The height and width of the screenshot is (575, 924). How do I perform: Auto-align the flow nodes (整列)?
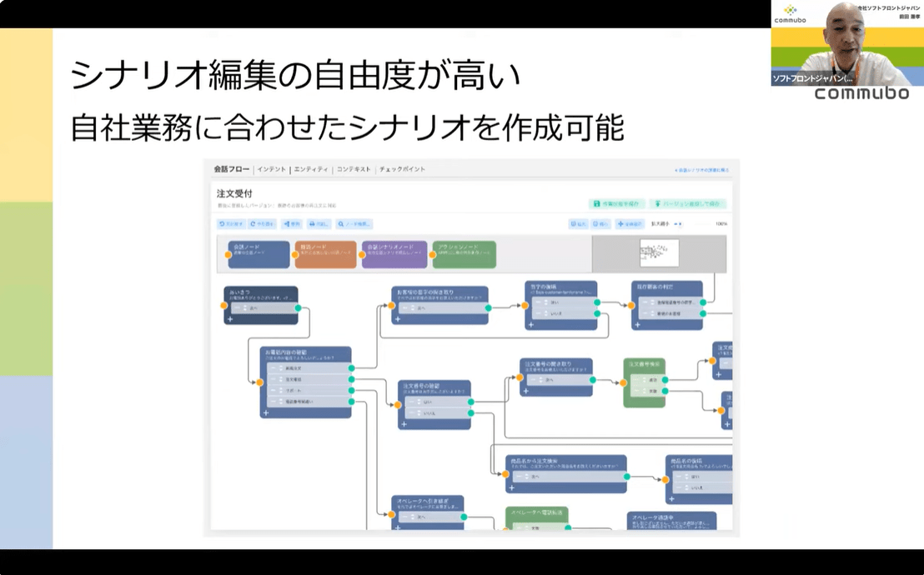click(x=292, y=224)
